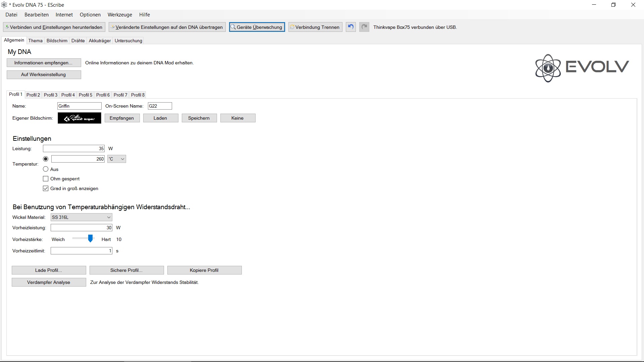
Task: Click the undo arrow icon in toolbar
Action: pyautogui.click(x=351, y=27)
